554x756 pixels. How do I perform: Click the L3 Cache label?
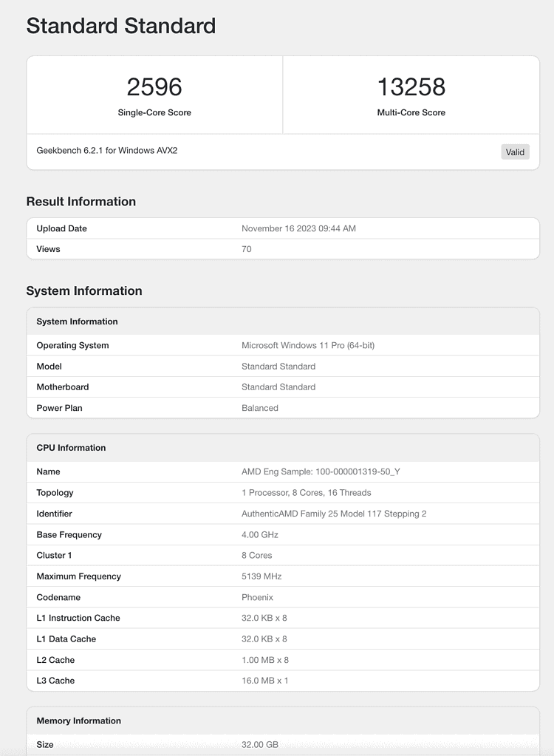coord(55,681)
